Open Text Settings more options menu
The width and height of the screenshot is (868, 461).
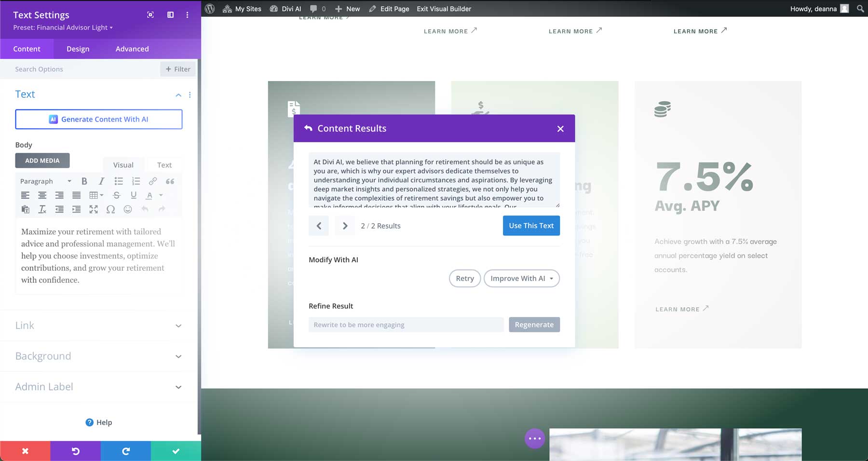click(188, 15)
